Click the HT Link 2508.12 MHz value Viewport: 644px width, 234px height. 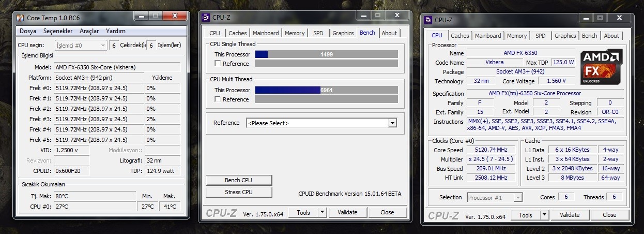click(x=492, y=178)
